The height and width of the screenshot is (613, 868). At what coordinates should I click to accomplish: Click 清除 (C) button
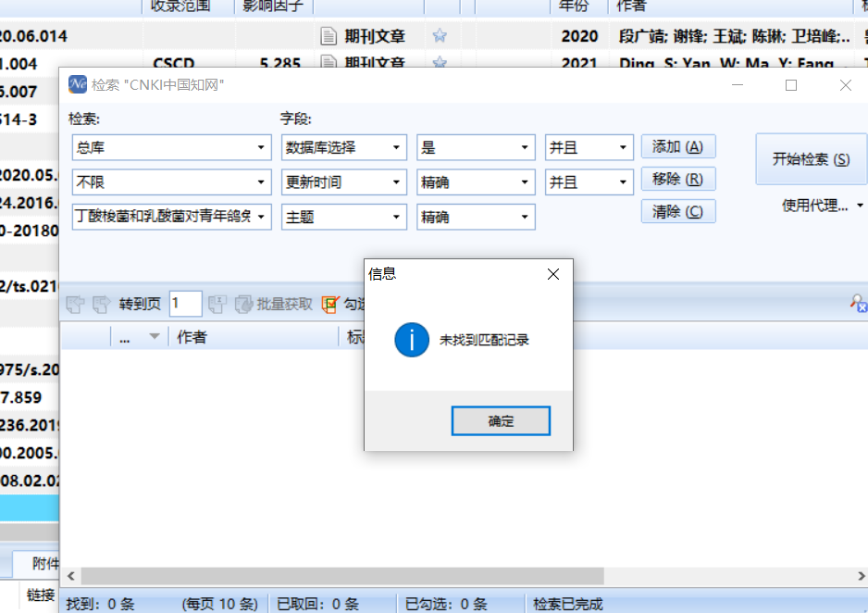pyautogui.click(x=678, y=211)
